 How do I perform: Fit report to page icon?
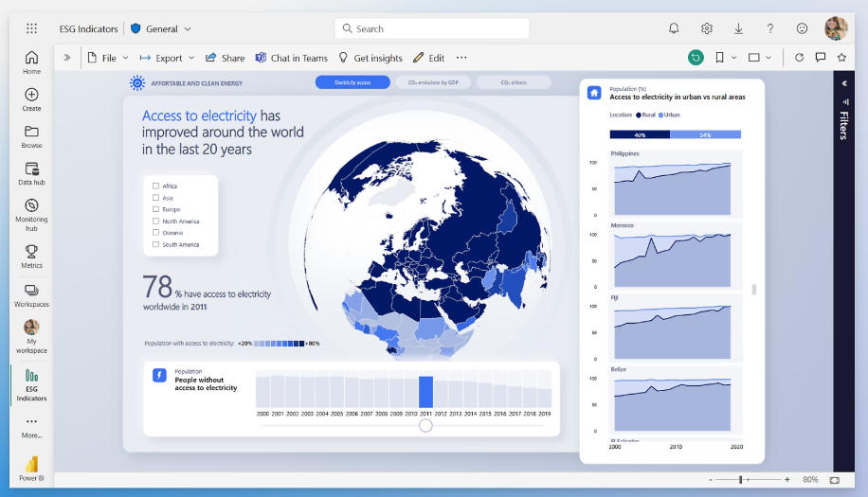[834, 480]
